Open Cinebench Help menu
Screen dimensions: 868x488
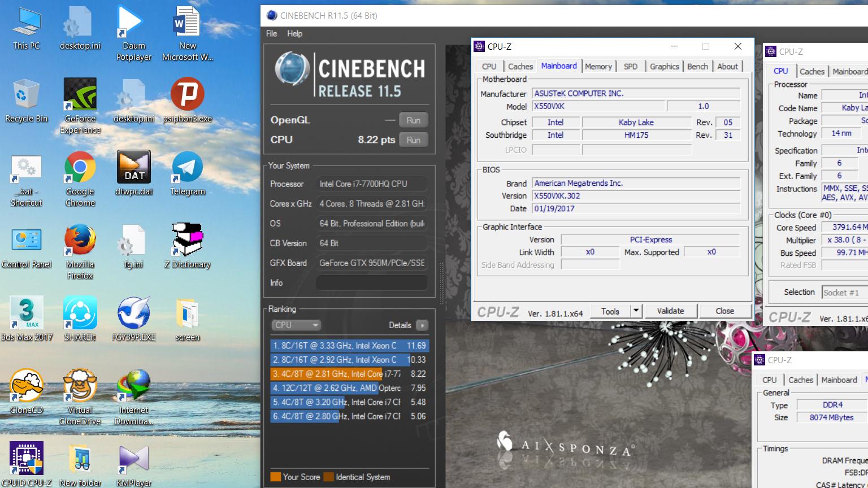pyautogui.click(x=294, y=33)
